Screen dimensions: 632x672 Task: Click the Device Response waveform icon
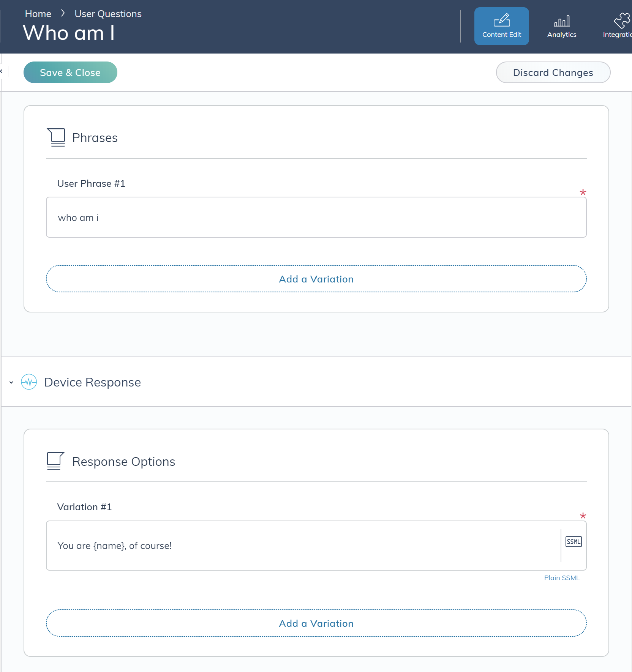pyautogui.click(x=29, y=382)
